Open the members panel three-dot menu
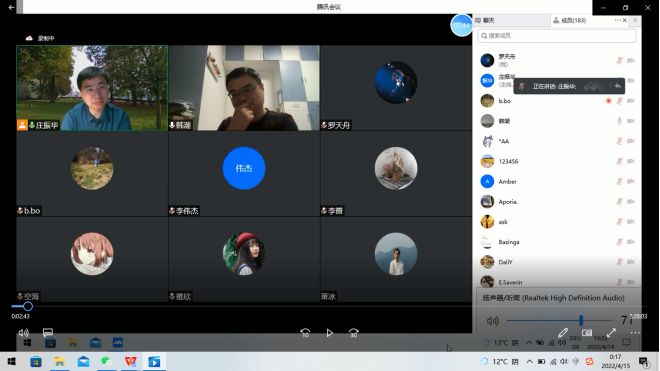This screenshot has width=660, height=371. point(617,20)
